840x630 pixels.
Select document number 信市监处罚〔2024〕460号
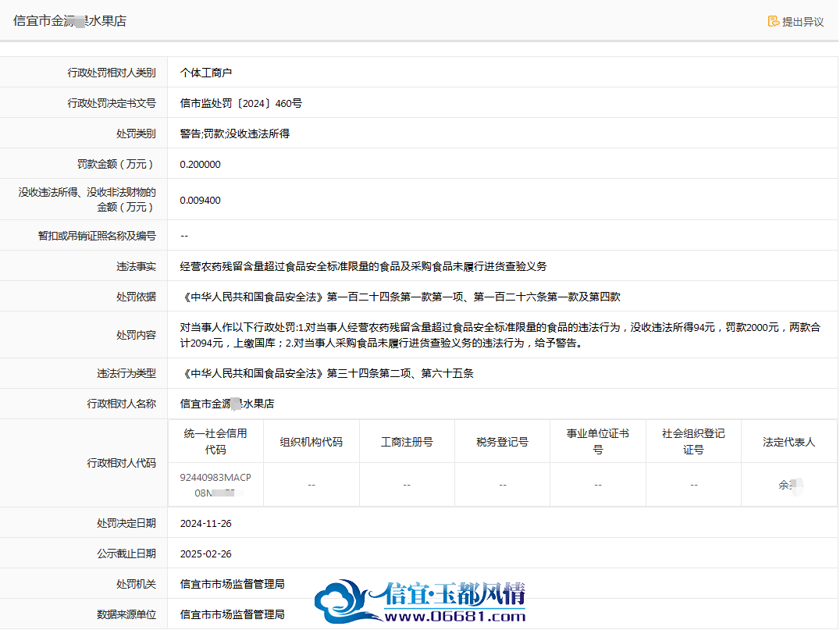tap(241, 103)
